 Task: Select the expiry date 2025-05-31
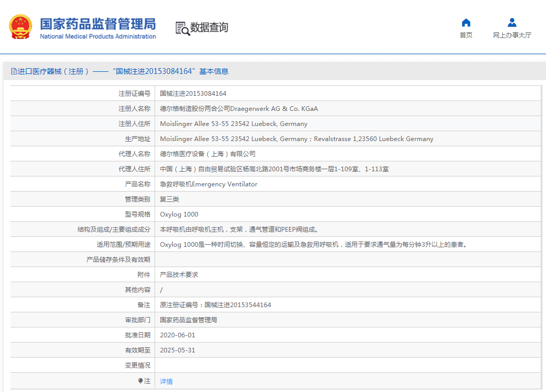pyautogui.click(x=177, y=350)
